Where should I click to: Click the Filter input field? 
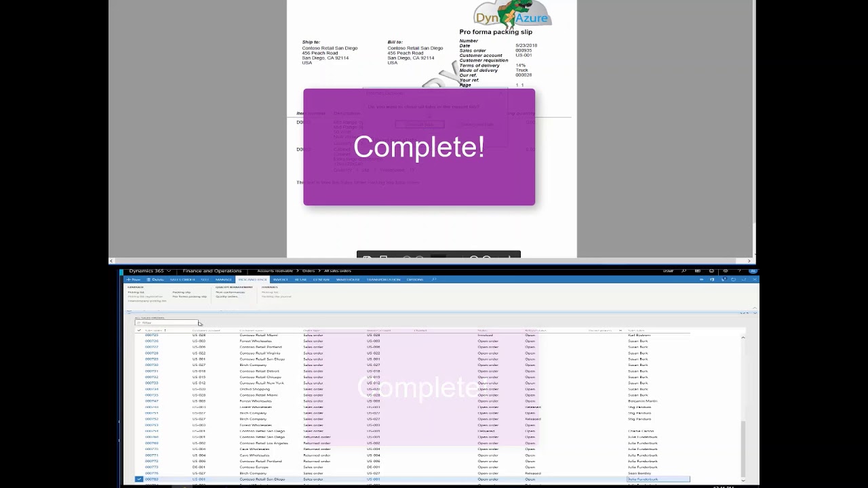coord(166,323)
